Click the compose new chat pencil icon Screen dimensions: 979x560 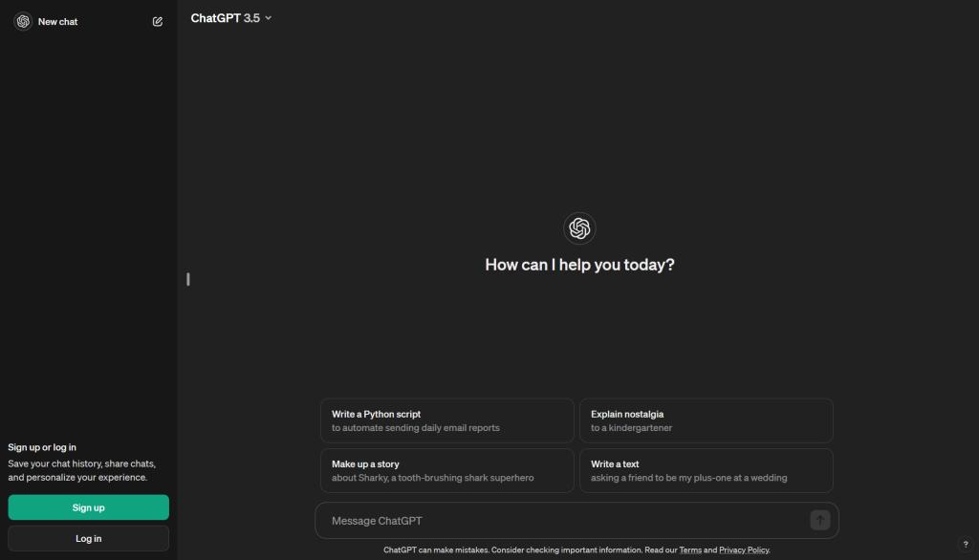click(x=158, y=21)
